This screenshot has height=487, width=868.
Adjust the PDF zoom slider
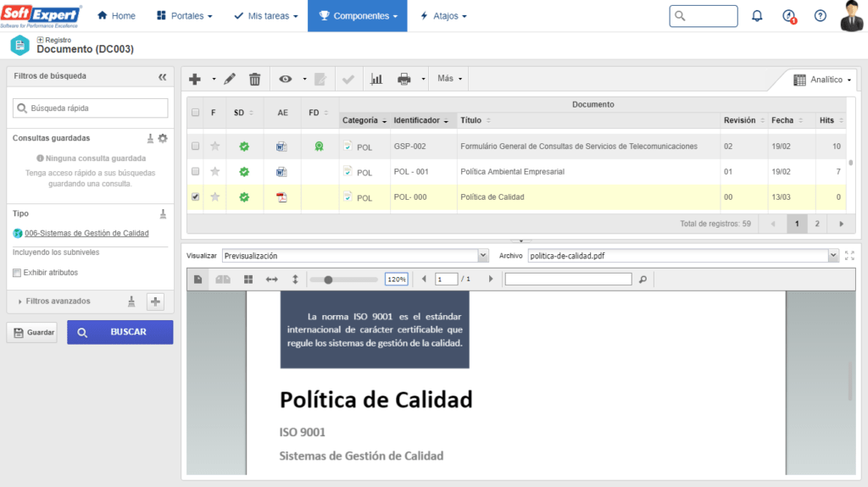328,279
